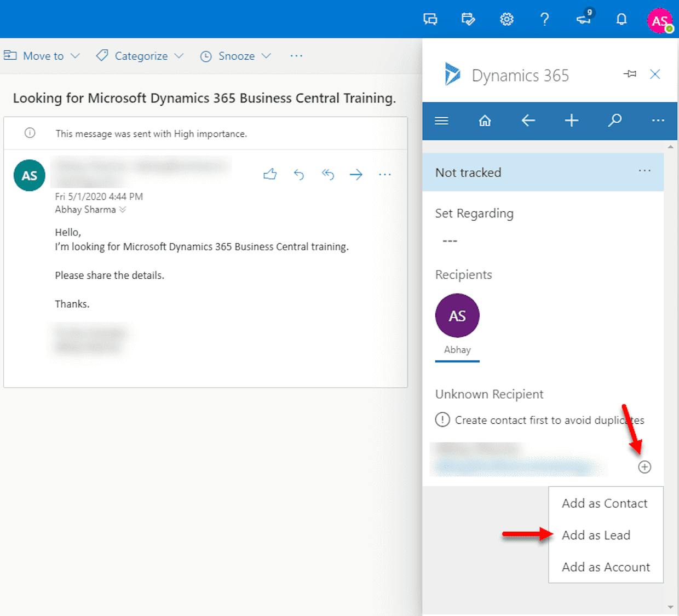This screenshot has height=616, width=679.
Task: Open the Snooze dropdown
Action: click(236, 56)
